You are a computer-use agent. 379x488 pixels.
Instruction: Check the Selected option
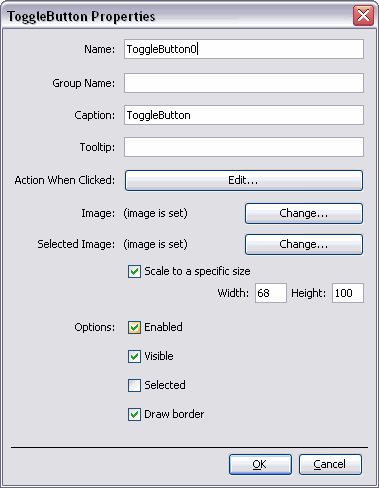pos(134,385)
